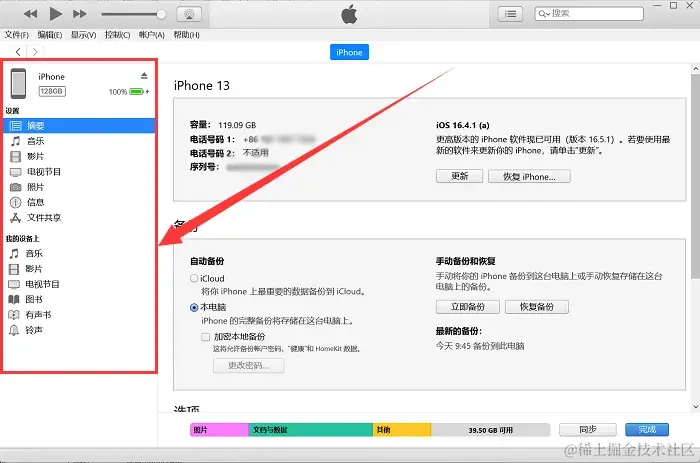Go back with the left chevron
This screenshot has height=463, width=700.
click(x=18, y=52)
